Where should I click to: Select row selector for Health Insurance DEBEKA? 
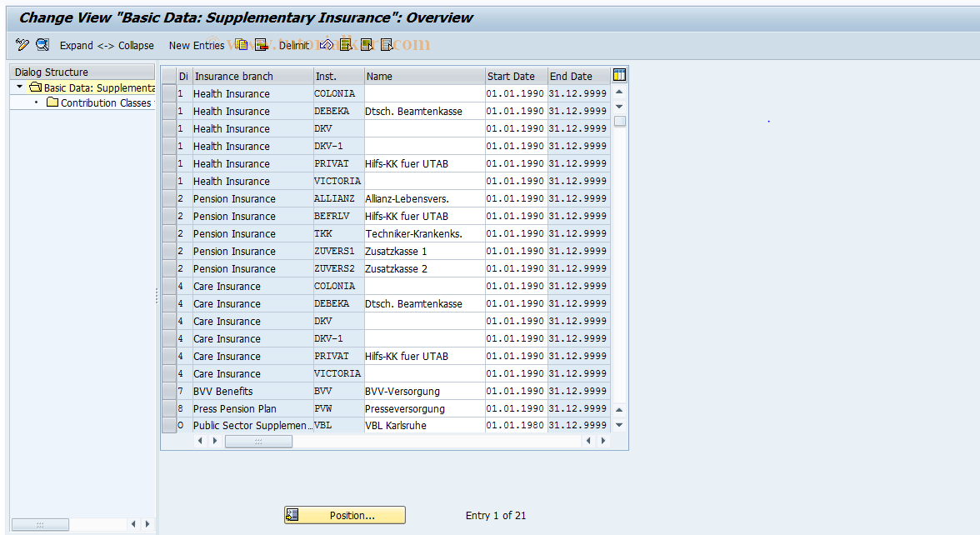168,111
